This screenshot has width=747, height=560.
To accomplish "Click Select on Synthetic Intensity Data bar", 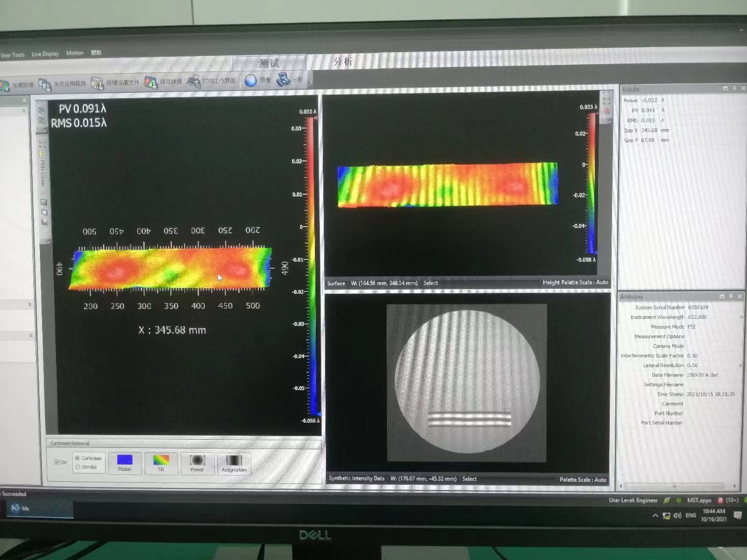I will point(469,479).
